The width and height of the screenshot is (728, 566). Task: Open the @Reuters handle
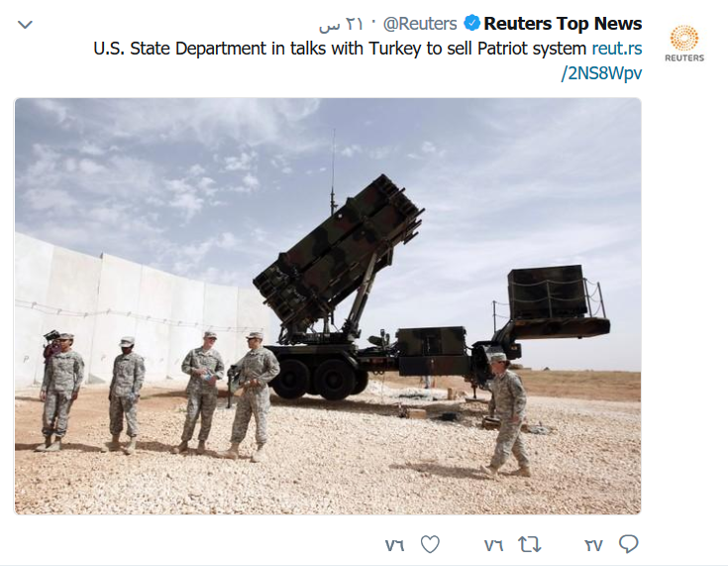[420, 24]
